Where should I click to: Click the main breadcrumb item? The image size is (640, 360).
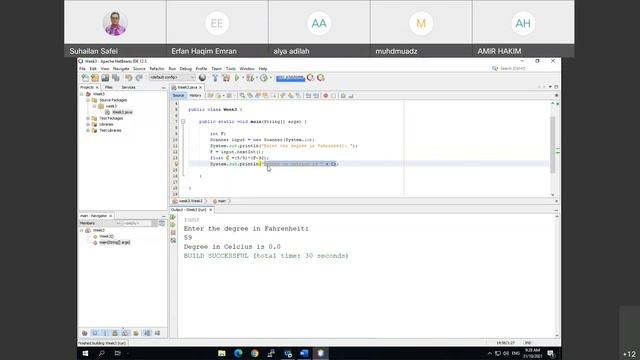(x=221, y=201)
